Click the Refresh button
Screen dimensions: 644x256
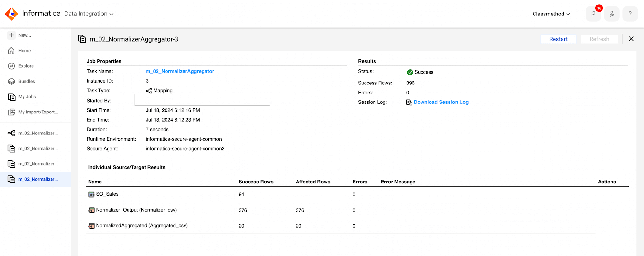[599, 39]
